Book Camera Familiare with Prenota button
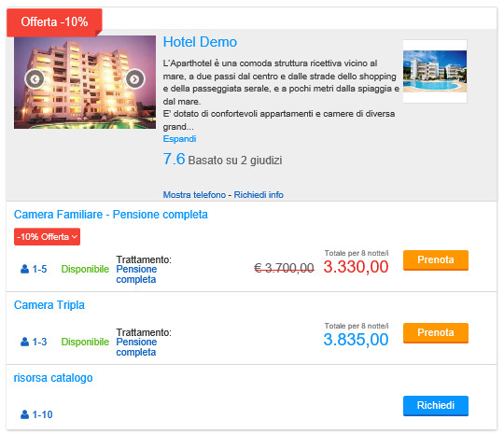504x434 pixels. [x=436, y=260]
